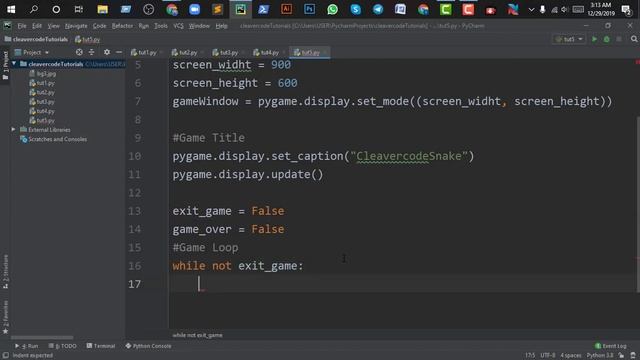Image resolution: width=640 pixels, height=360 pixels.
Task: Open the Project view dropdown
Action: (32, 52)
